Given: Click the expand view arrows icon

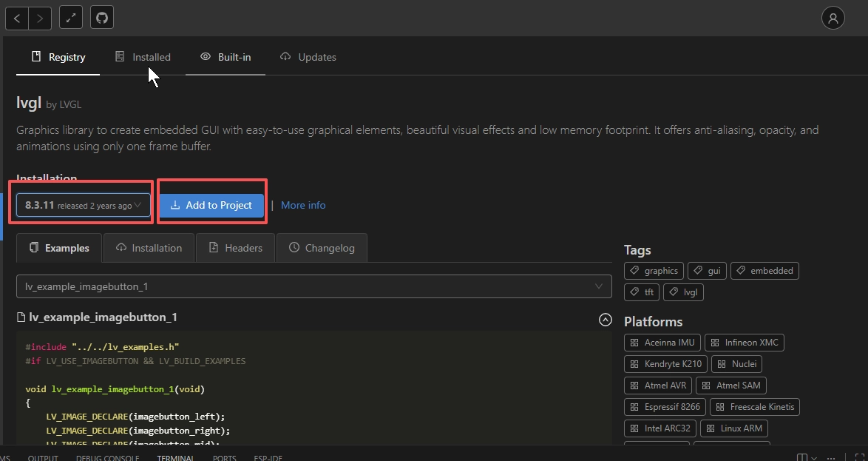Looking at the screenshot, I should (x=70, y=18).
